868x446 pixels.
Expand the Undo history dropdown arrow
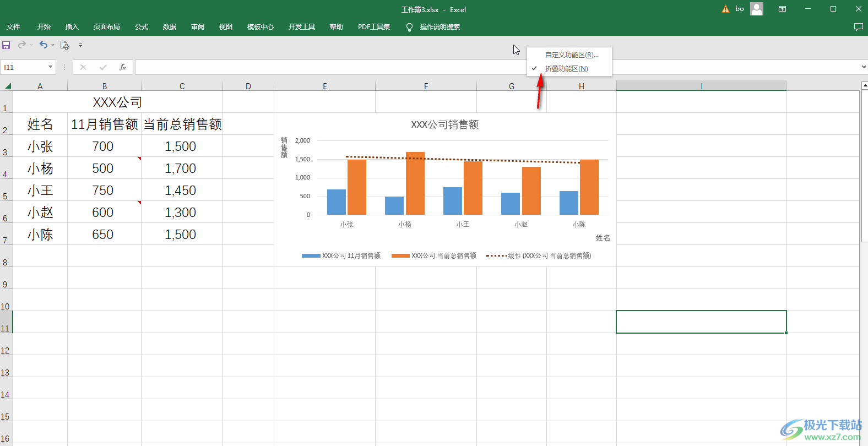[53, 45]
